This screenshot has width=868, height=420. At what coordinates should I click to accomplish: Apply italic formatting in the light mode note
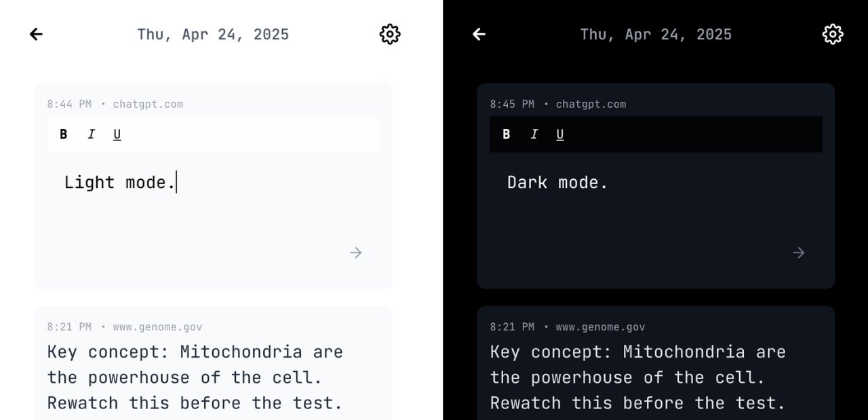click(x=91, y=134)
